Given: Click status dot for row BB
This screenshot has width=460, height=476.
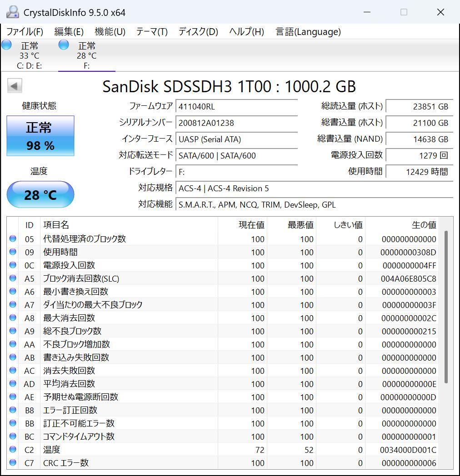Looking at the screenshot, I should click(x=13, y=423).
